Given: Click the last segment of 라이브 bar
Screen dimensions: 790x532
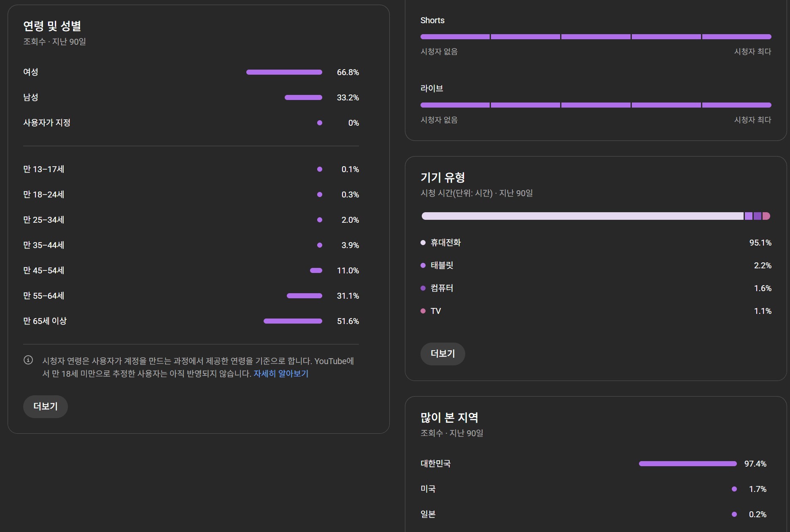Looking at the screenshot, I should 736,105.
